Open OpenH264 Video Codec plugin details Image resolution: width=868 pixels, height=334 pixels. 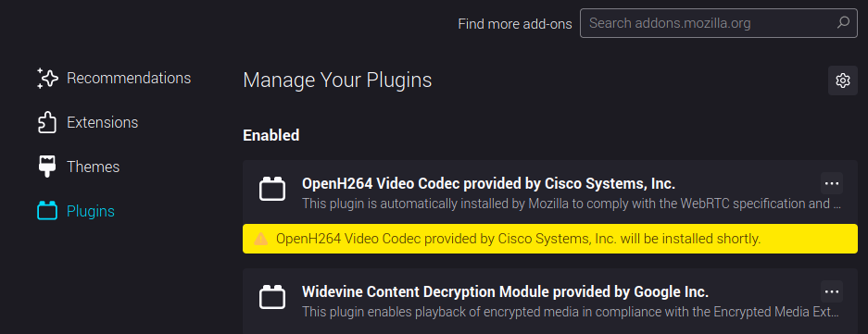pos(488,183)
